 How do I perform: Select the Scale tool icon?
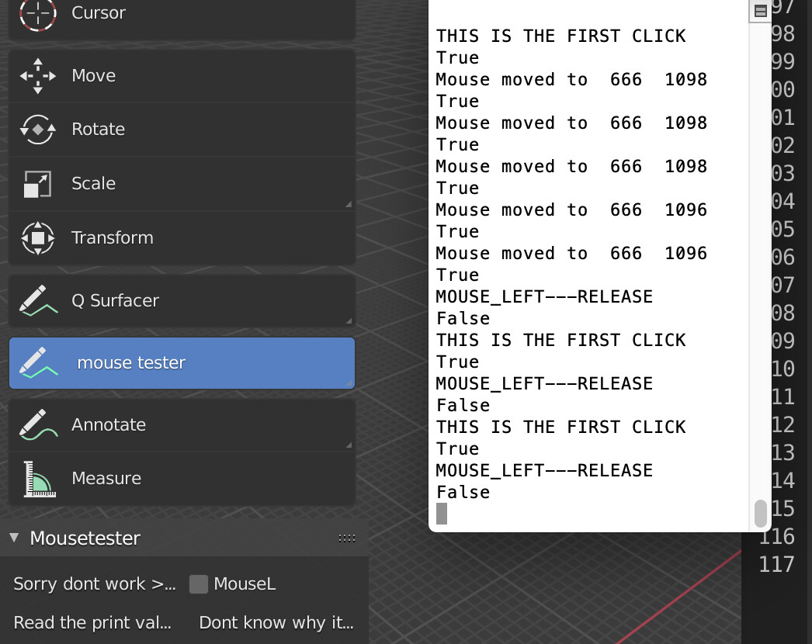[x=38, y=184]
